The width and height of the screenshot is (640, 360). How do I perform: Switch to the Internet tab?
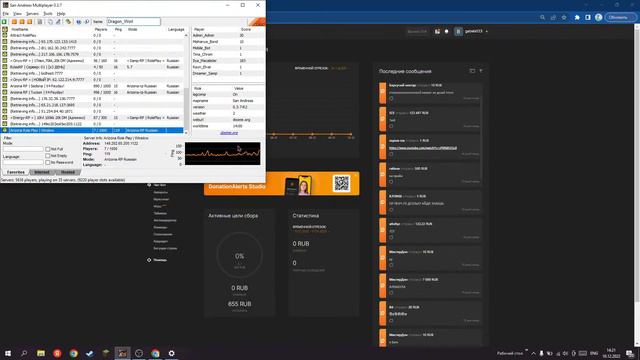42,172
